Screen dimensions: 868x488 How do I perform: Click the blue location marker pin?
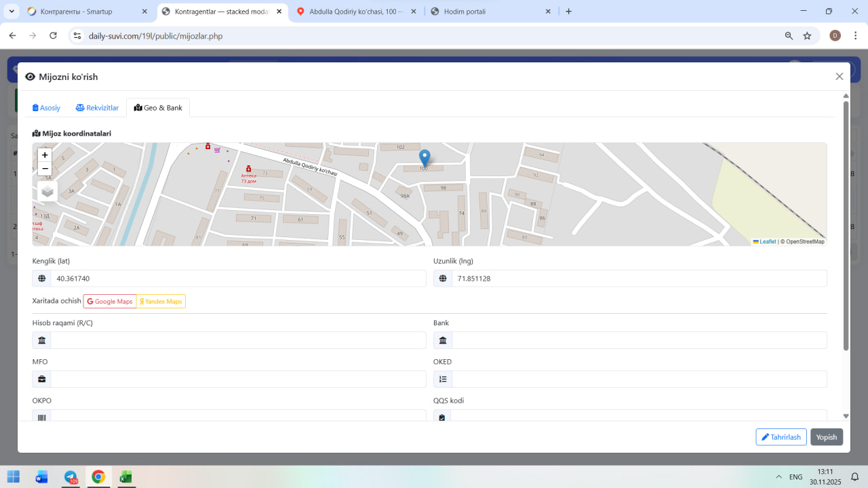click(x=425, y=157)
